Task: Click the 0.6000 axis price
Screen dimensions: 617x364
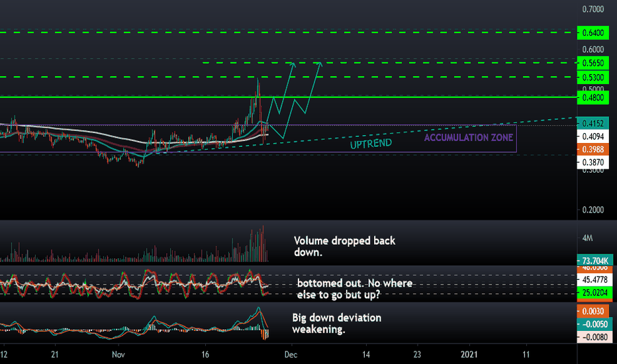Action: pyautogui.click(x=593, y=49)
